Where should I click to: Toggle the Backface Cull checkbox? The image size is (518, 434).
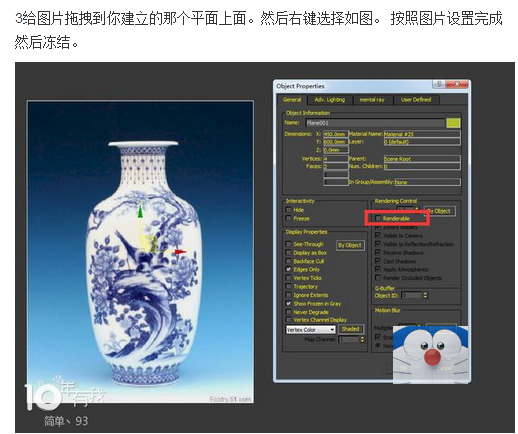click(x=289, y=261)
